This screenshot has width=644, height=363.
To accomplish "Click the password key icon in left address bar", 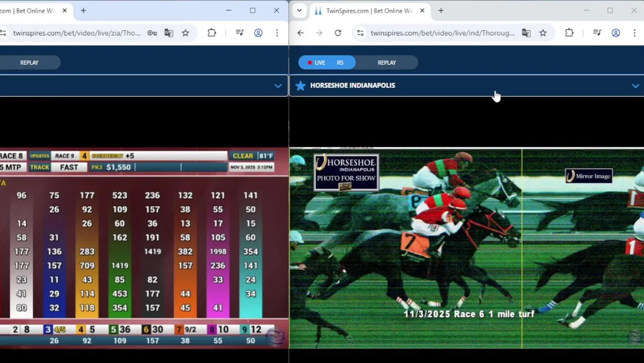I will (152, 33).
